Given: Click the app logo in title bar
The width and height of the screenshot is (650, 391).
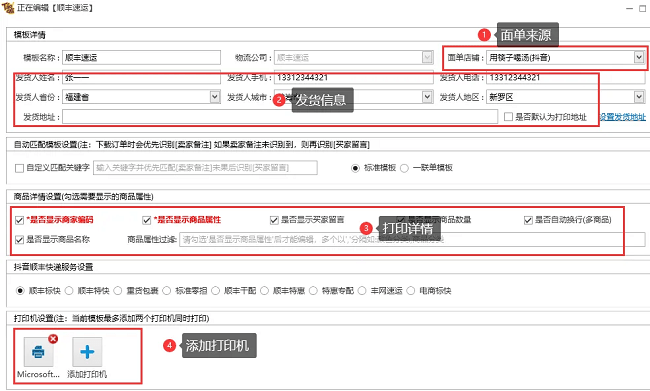Looking at the screenshot, I should pos(7,7).
